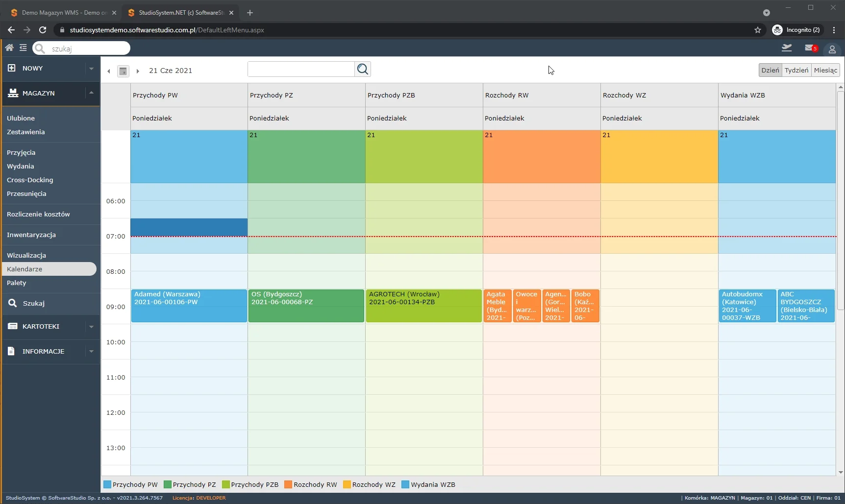This screenshot has width=845, height=504.
Task: Open the mail notifications icon
Action: (x=810, y=48)
